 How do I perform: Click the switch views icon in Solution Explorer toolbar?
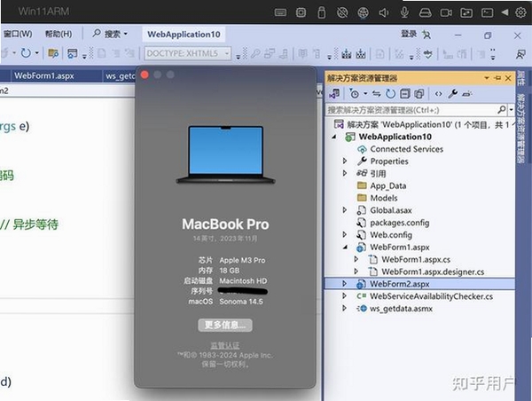click(x=334, y=94)
